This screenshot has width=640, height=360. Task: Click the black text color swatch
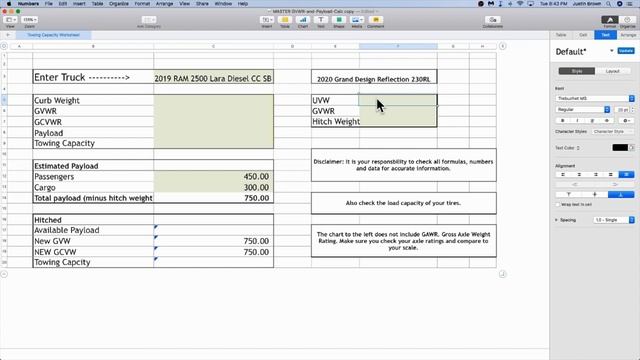click(620, 148)
